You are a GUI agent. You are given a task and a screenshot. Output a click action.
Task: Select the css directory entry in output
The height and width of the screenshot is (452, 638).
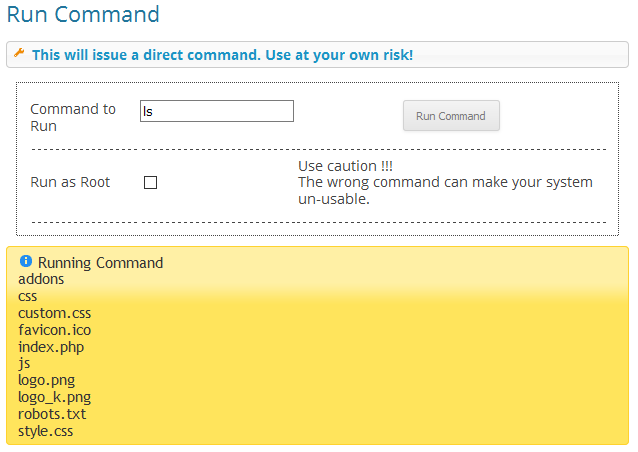(x=28, y=297)
